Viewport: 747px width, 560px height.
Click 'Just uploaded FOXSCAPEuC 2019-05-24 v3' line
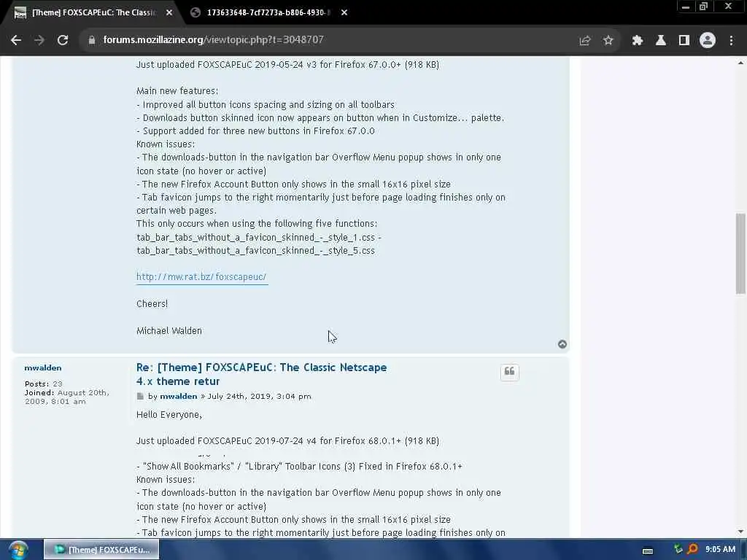(287, 65)
